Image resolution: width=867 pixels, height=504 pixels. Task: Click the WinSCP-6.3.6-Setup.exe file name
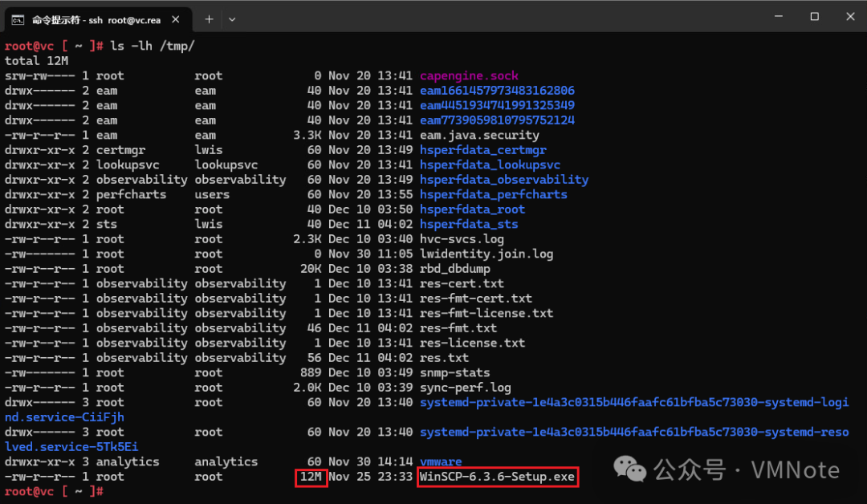click(x=497, y=477)
